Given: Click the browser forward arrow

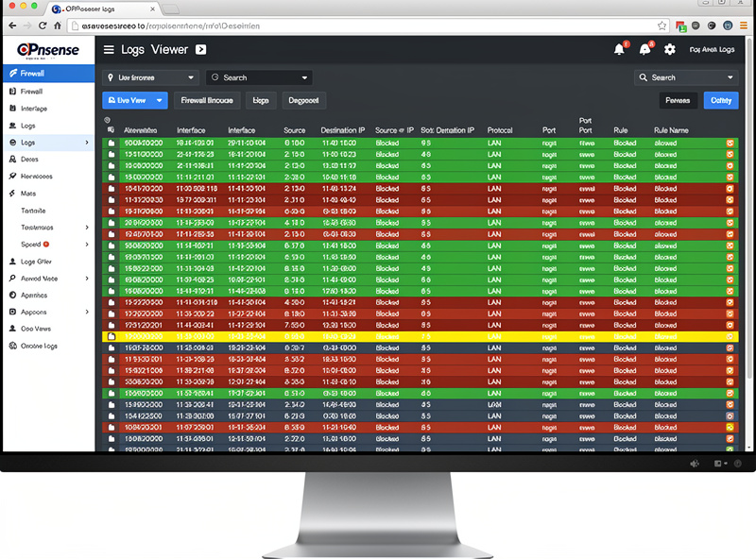Looking at the screenshot, I should click(27, 25).
